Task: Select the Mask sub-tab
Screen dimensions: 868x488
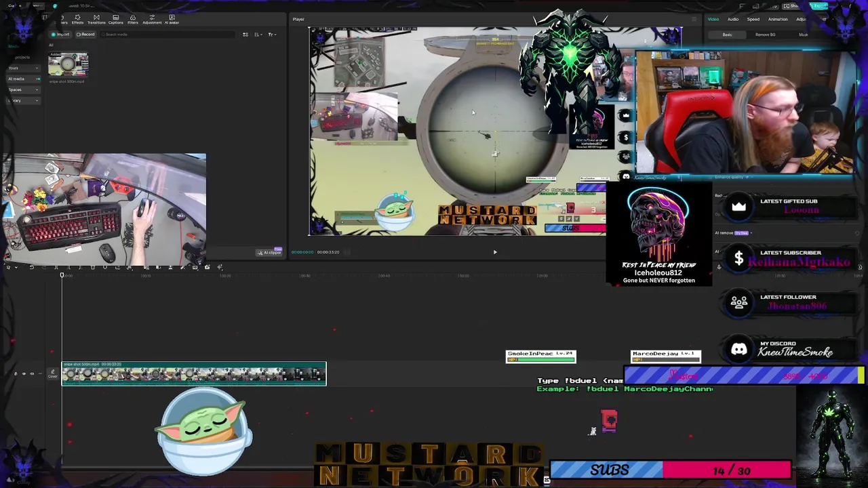Action: click(x=803, y=35)
